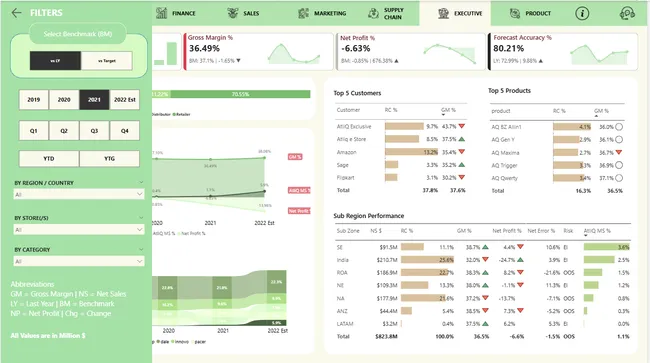
Task: Click Net Profit up arrow indicator
Action: coord(396,61)
